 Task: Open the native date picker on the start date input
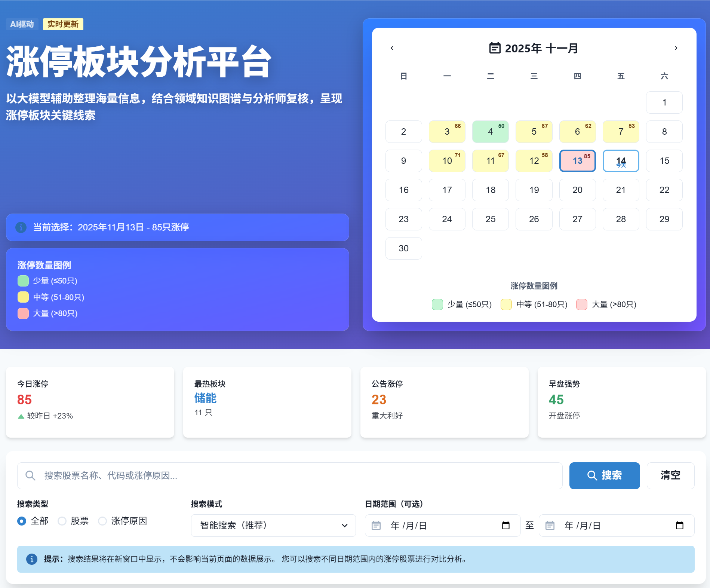[505, 525]
